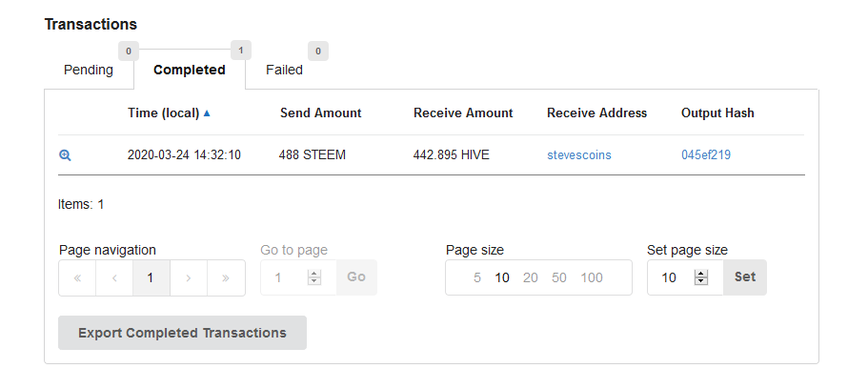Image resolution: width=868 pixels, height=389 pixels.
Task: Click Export Completed Transactions
Action: 182,333
